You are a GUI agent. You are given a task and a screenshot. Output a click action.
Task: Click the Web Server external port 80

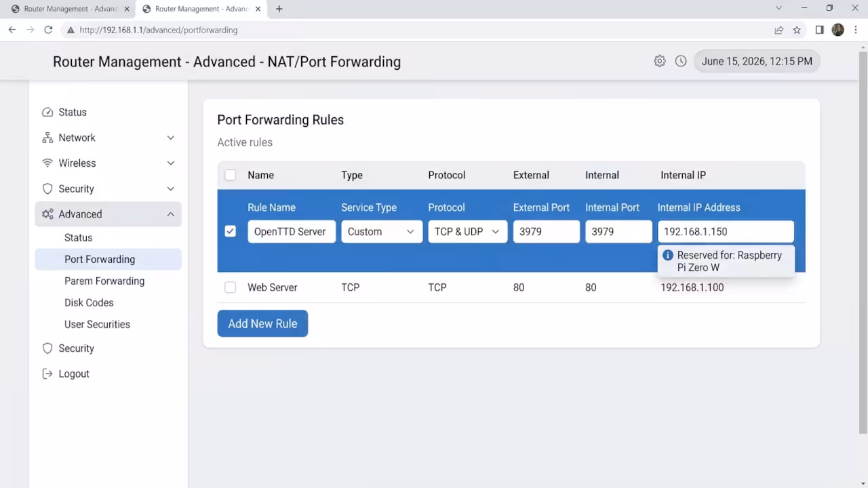coord(519,287)
